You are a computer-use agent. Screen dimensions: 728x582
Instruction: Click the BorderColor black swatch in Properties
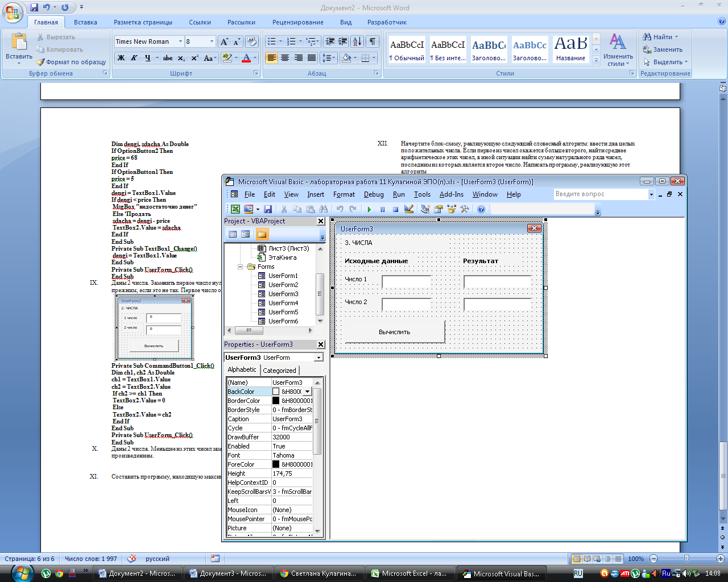(x=276, y=401)
